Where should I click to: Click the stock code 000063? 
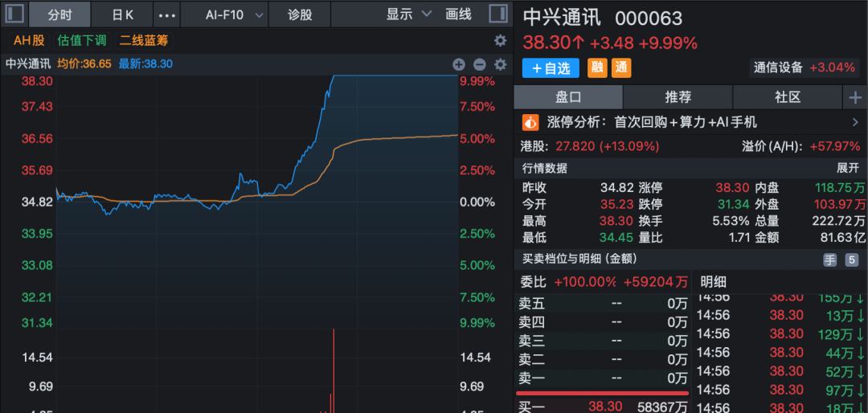tap(649, 18)
